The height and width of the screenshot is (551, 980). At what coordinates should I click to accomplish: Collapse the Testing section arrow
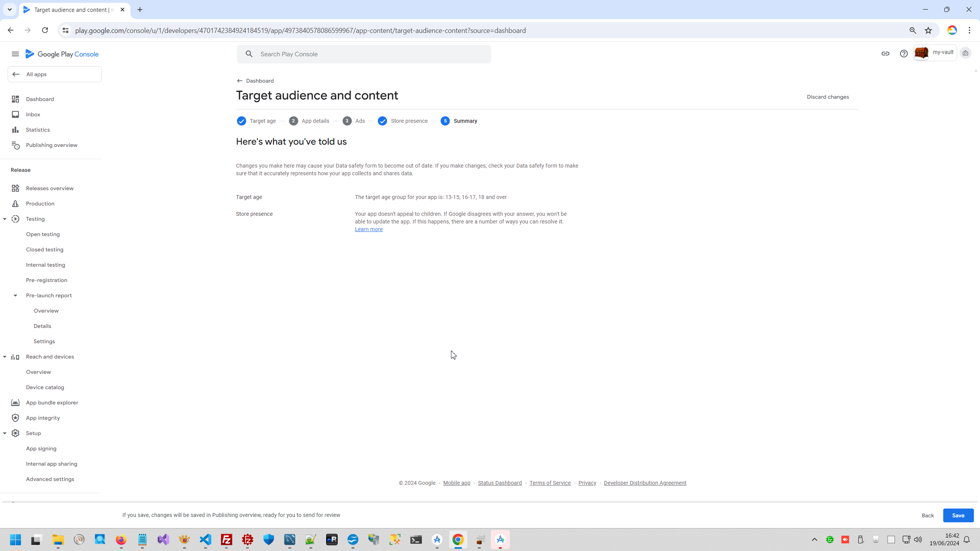click(x=5, y=219)
